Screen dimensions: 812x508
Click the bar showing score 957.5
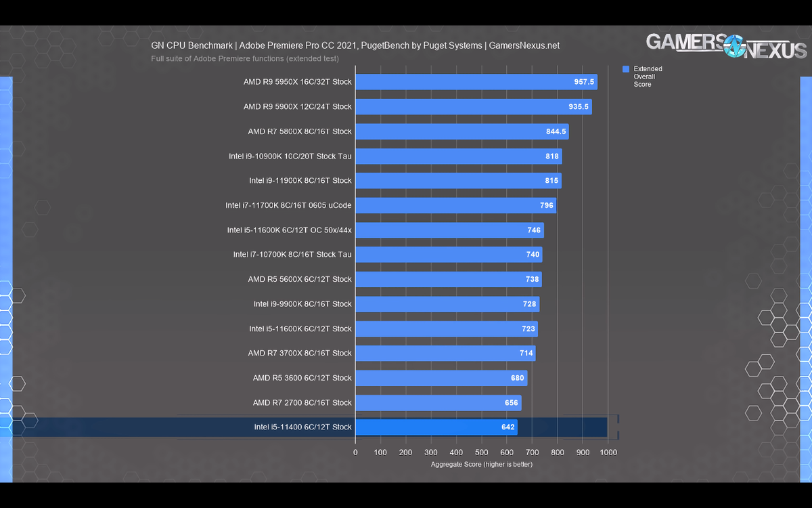tap(476, 82)
